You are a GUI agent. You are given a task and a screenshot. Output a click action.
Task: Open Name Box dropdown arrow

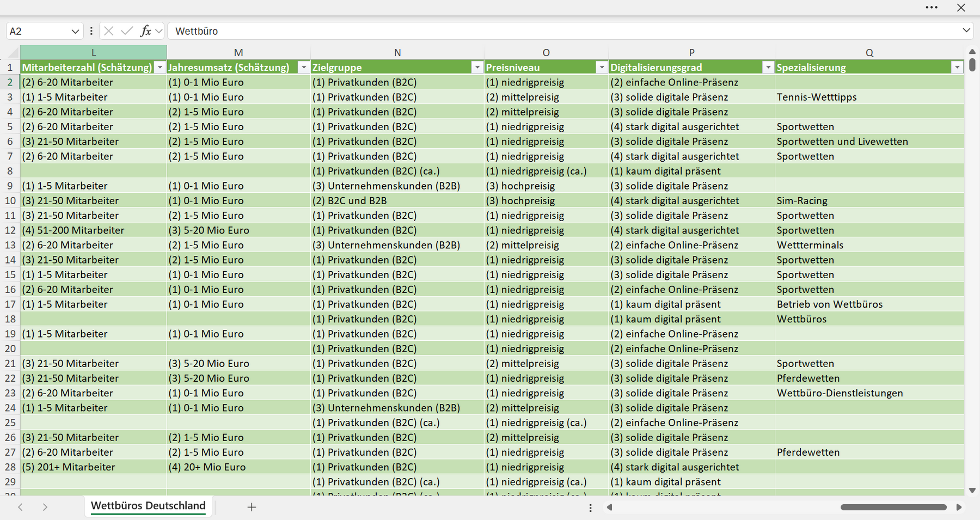pyautogui.click(x=75, y=32)
